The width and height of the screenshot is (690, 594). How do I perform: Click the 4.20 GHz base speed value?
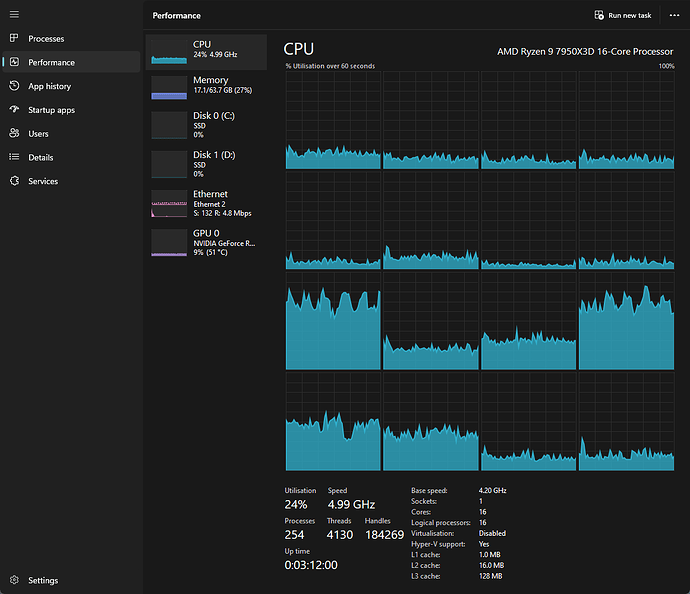click(492, 490)
